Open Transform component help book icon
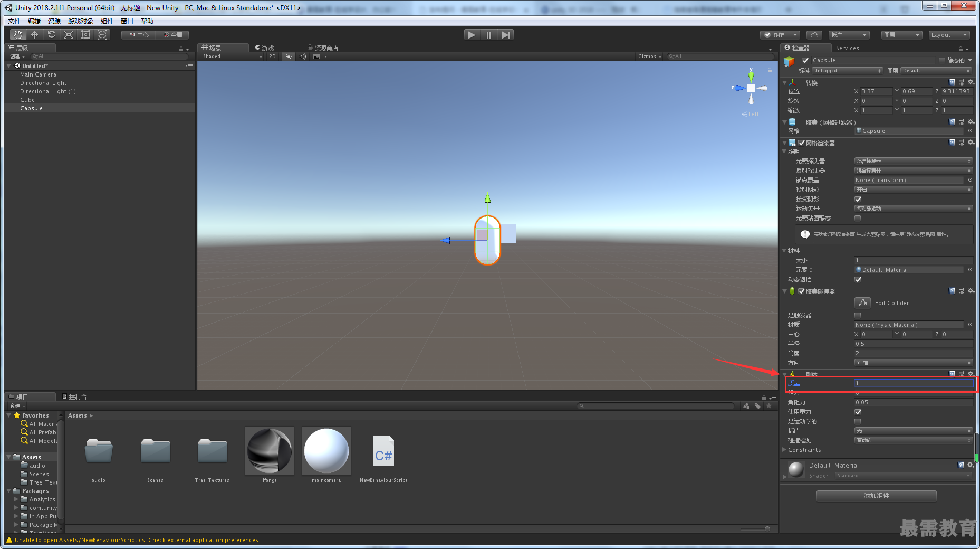Viewport: 980px width, 549px height. pos(952,82)
